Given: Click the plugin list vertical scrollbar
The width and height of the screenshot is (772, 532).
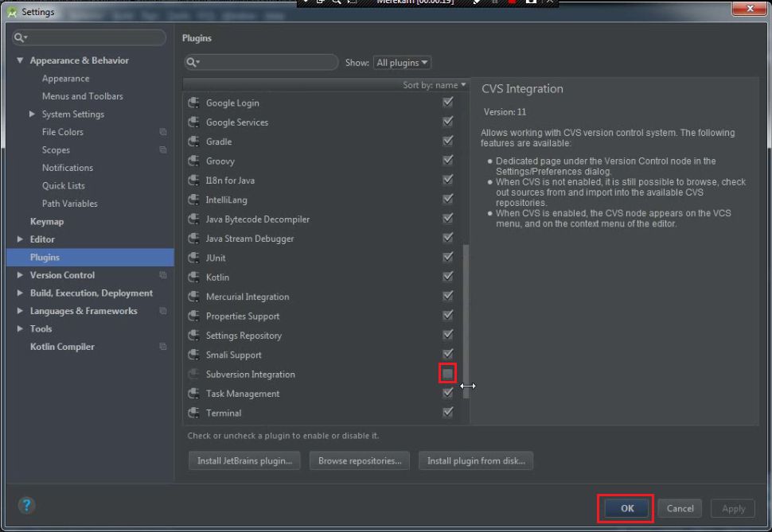Looking at the screenshot, I should click(466, 320).
